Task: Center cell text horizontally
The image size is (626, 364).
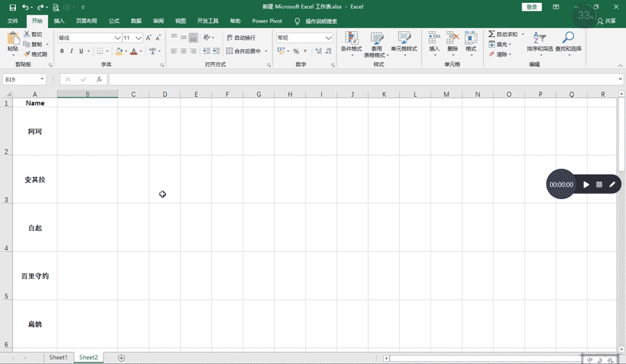Action: click(183, 51)
